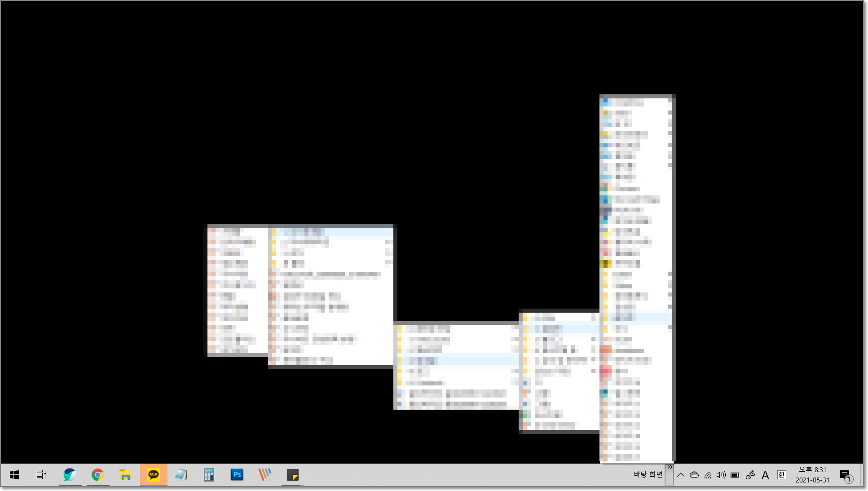The width and height of the screenshot is (868, 491).
Task: Open File Explorer from the taskbar
Action: 125,475
